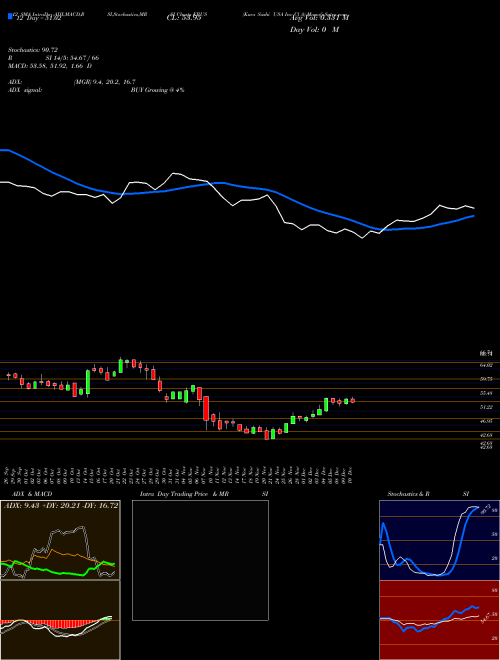
Task: Click the 'ADX & MACD' panel title
Action: coord(32,494)
